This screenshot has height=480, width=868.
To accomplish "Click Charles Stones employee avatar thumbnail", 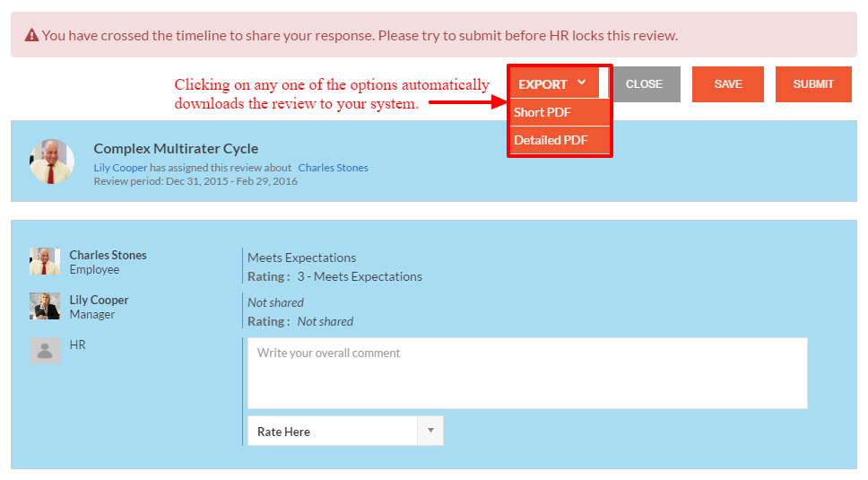I will [45, 261].
